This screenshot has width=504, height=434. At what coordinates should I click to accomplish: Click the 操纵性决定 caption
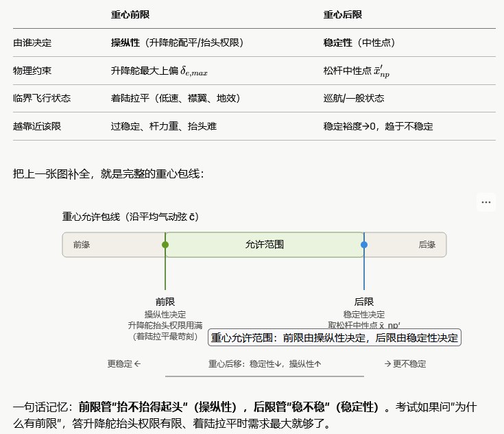[x=165, y=314]
